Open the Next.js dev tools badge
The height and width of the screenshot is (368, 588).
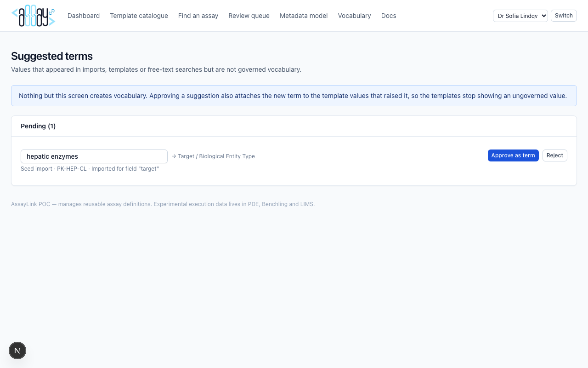[x=17, y=351]
